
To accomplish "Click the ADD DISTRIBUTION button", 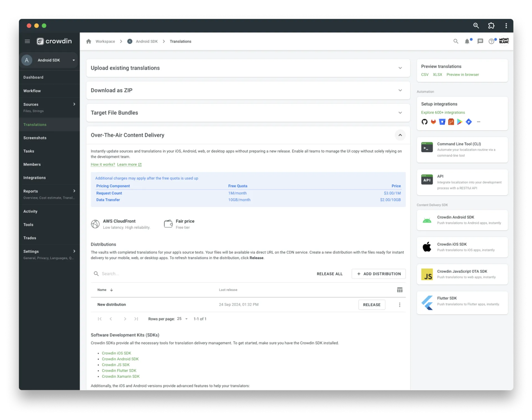I will (378, 274).
